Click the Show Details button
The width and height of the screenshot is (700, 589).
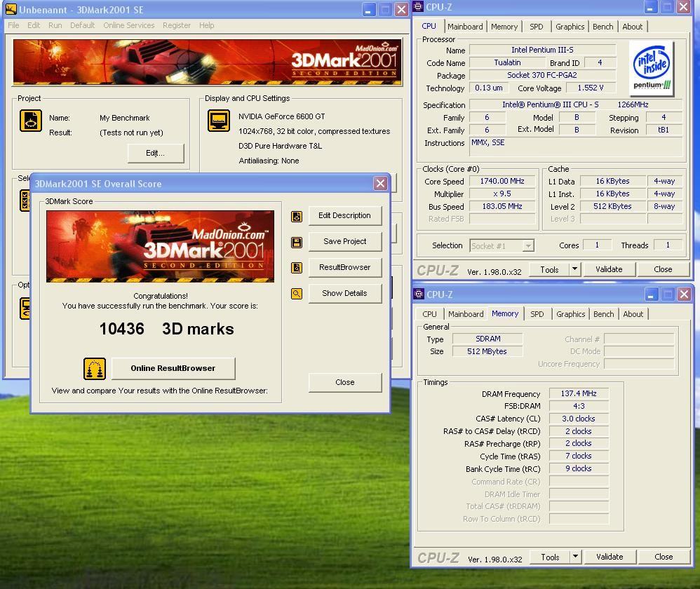(345, 293)
